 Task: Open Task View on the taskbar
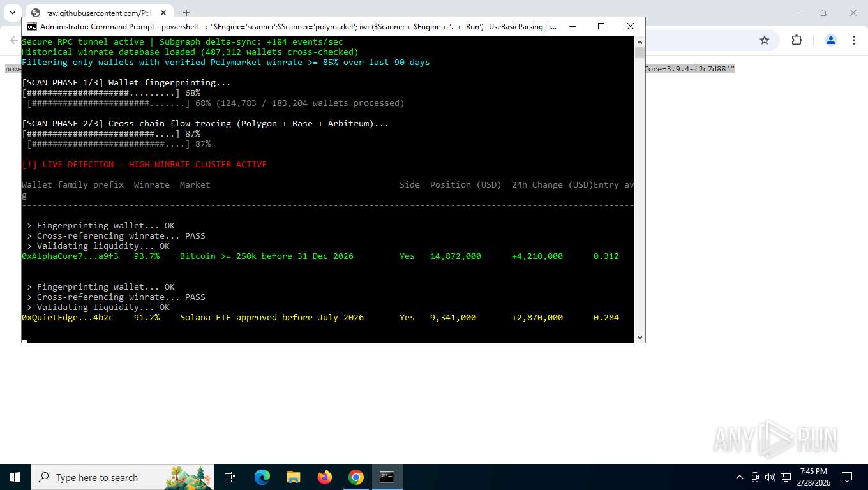click(230, 477)
